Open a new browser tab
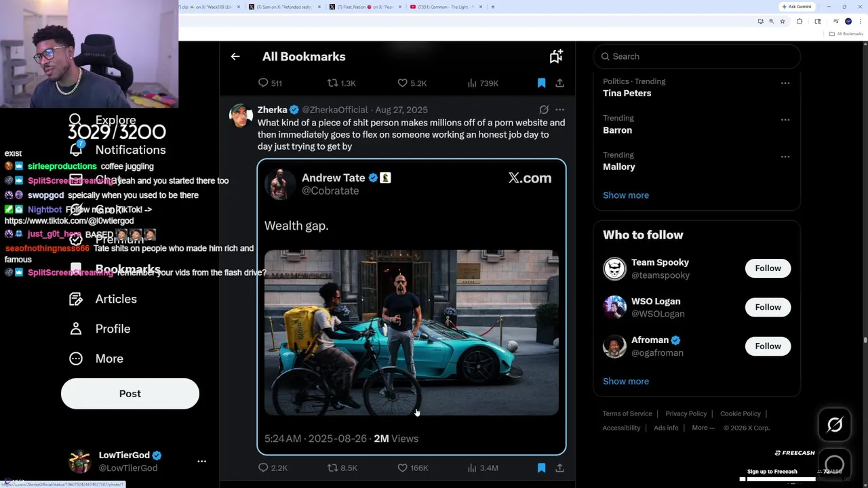Screen dimensions: 868x488 click(x=493, y=7)
